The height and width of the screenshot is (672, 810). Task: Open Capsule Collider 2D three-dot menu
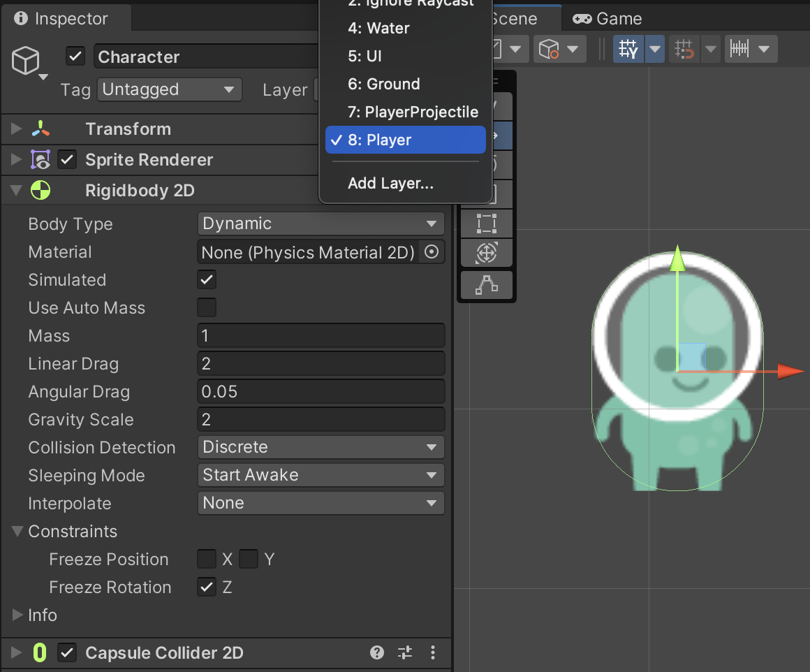(433, 653)
